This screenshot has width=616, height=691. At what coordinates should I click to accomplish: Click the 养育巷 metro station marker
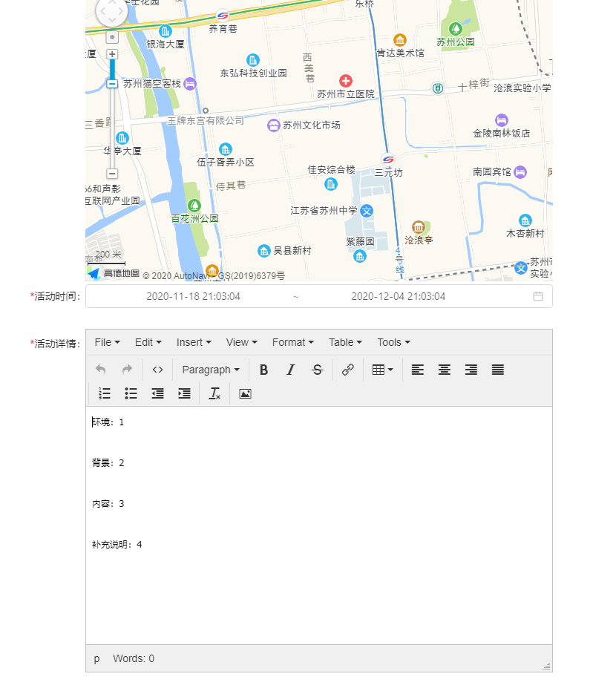pyautogui.click(x=223, y=16)
